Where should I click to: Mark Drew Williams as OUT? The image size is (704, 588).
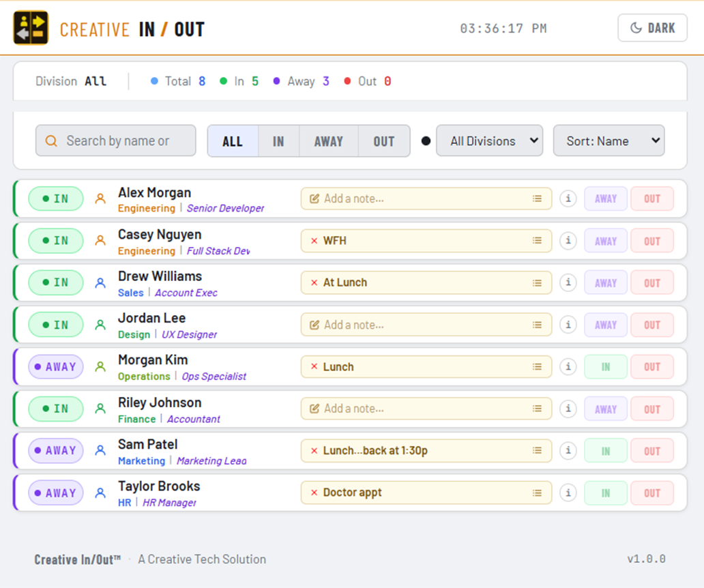tap(652, 283)
